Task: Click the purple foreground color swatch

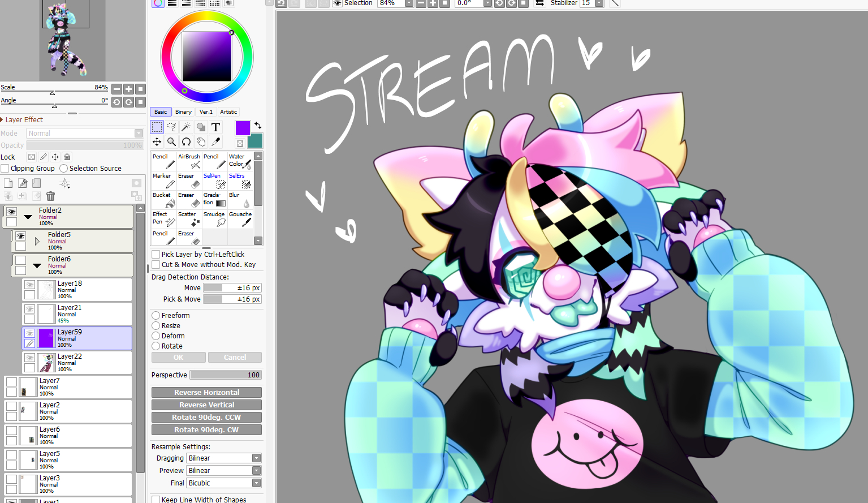Action: click(x=243, y=128)
